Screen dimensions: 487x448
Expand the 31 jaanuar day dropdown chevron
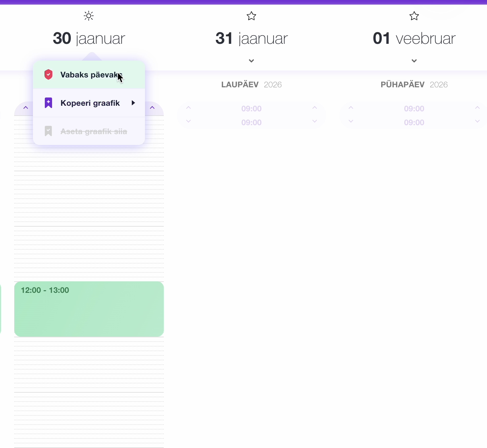click(251, 61)
